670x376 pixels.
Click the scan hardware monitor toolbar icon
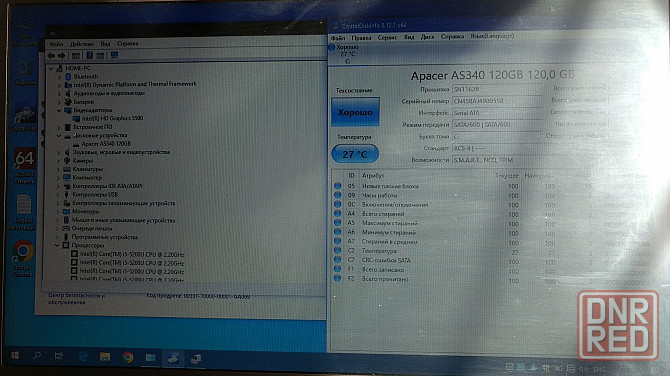pos(114,56)
